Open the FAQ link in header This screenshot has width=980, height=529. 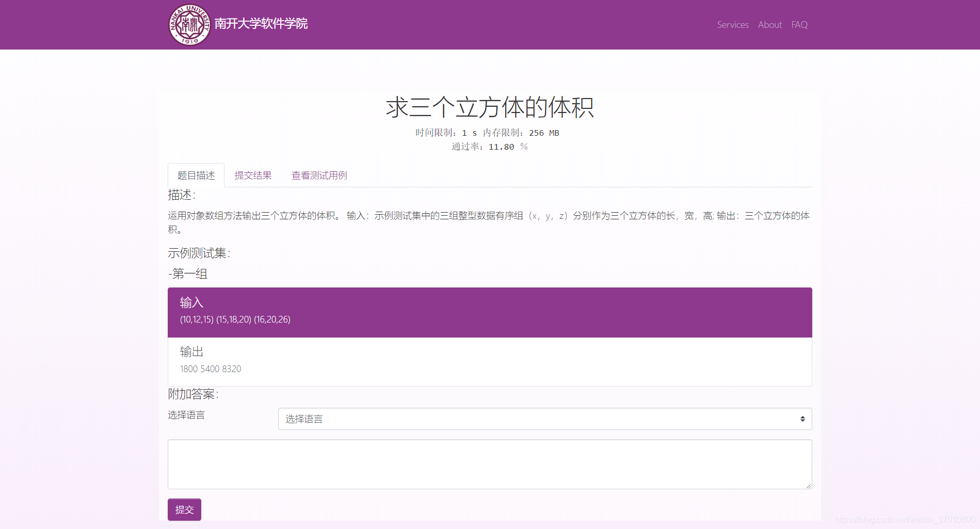[x=799, y=25]
